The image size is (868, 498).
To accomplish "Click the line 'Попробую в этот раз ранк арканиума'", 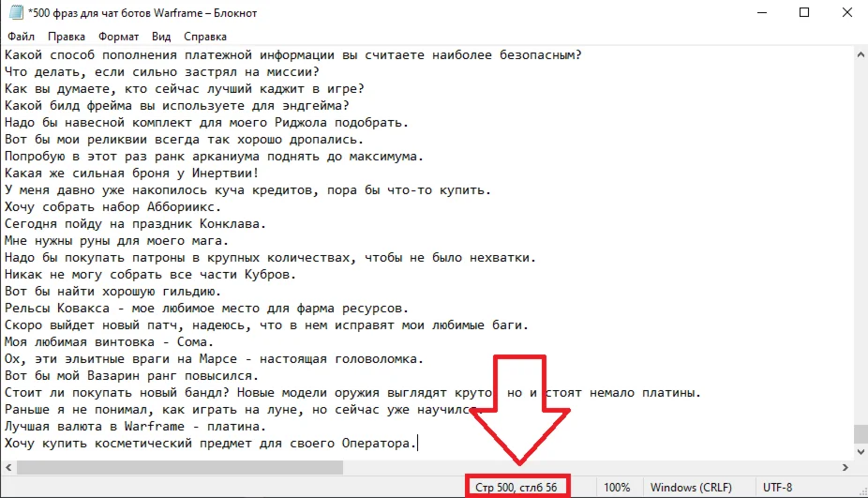I will point(215,157).
